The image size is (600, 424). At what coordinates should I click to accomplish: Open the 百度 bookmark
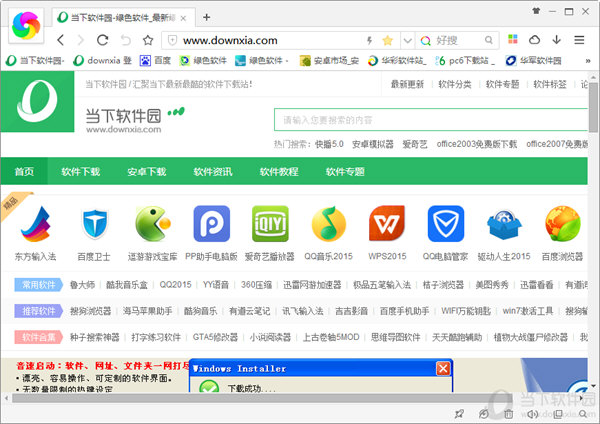155,60
